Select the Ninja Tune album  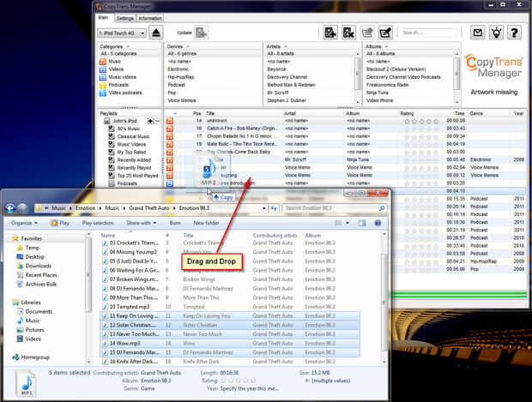[x=377, y=93]
